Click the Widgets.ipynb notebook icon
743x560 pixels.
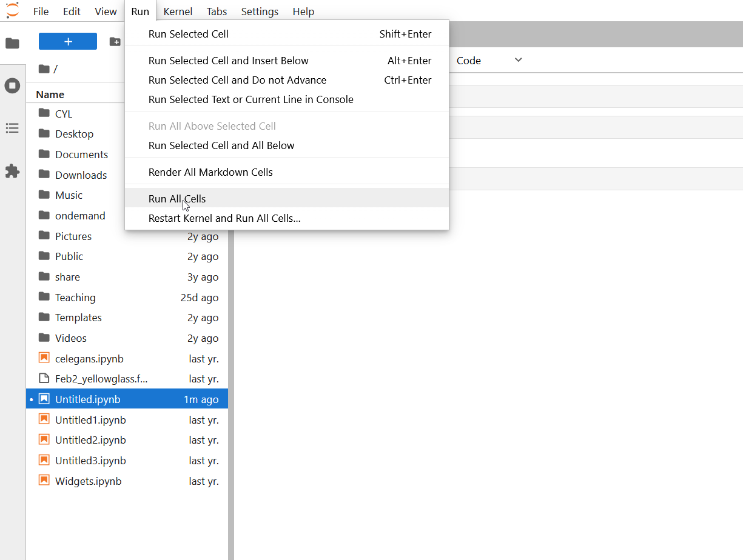coord(44,481)
